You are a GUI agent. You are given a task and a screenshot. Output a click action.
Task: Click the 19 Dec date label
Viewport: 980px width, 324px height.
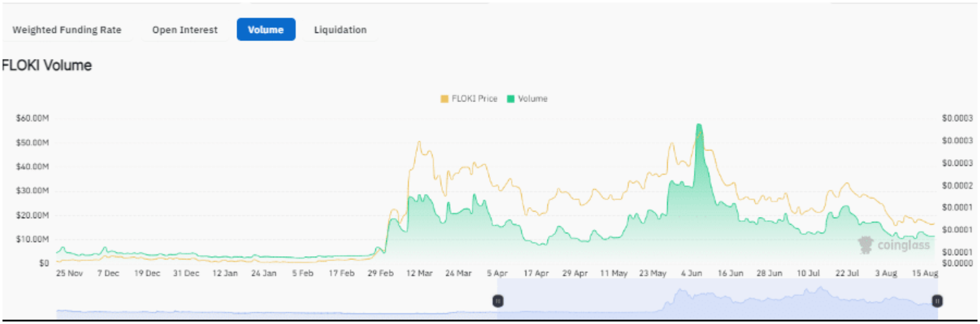click(x=147, y=273)
